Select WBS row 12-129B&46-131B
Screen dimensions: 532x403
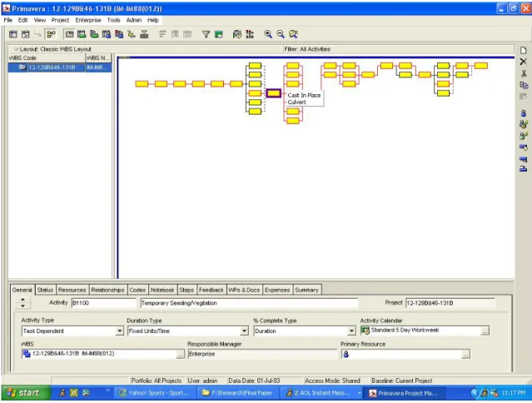coord(60,67)
